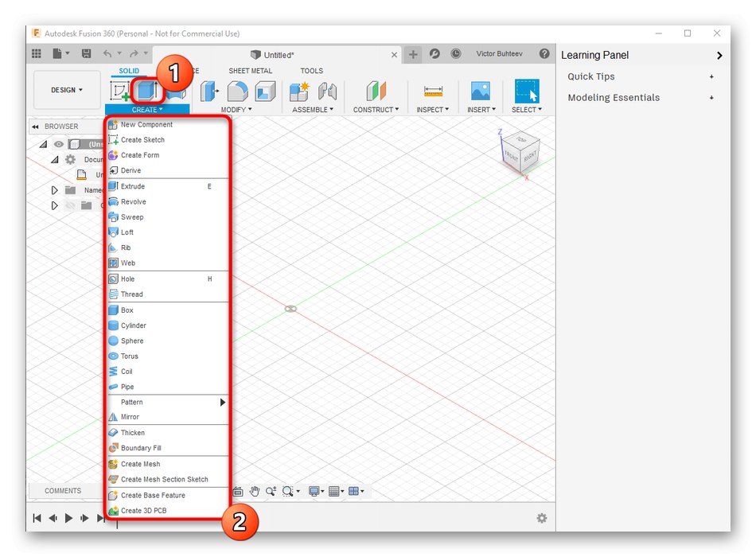This screenshot has width=756, height=557.
Task: Click the Offset Plane Construct icon
Action: (376, 92)
